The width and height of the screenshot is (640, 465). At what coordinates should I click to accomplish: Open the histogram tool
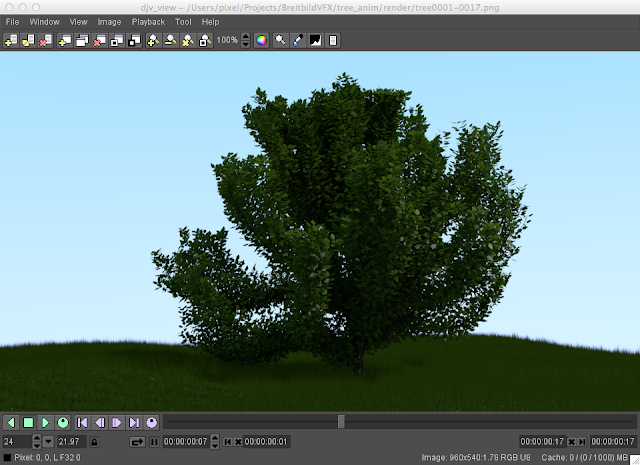click(316, 40)
